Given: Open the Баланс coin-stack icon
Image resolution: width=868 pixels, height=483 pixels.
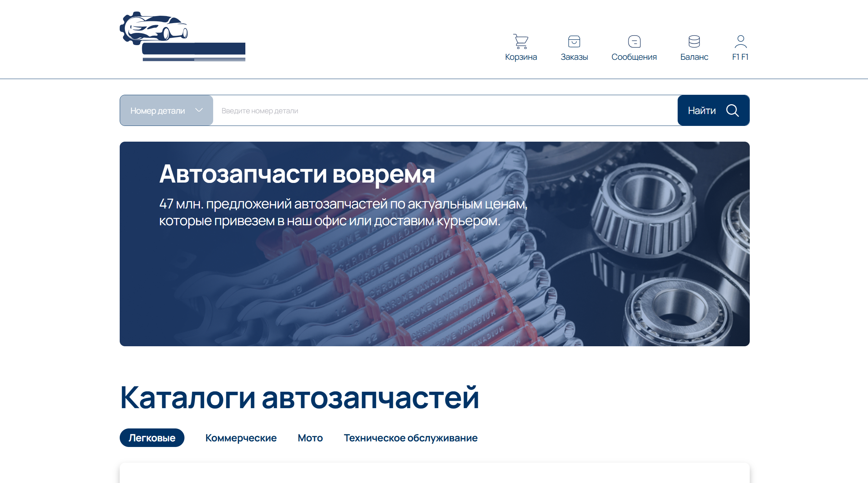Looking at the screenshot, I should click(x=694, y=41).
